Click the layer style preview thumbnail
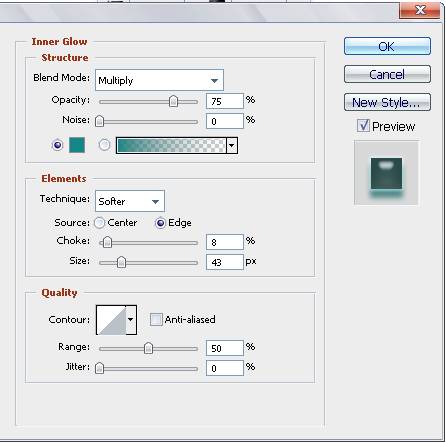This screenshot has height=443, width=446. (x=386, y=173)
